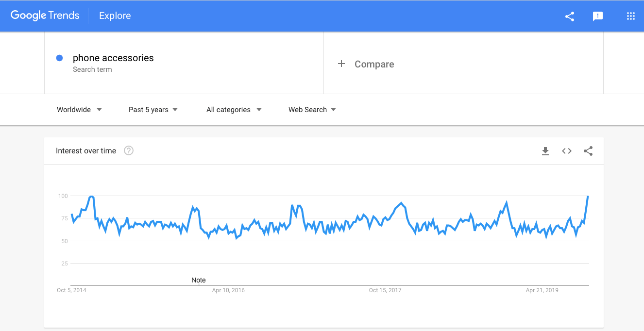Open the send feedback icon
This screenshot has height=331, width=644.
point(598,16)
